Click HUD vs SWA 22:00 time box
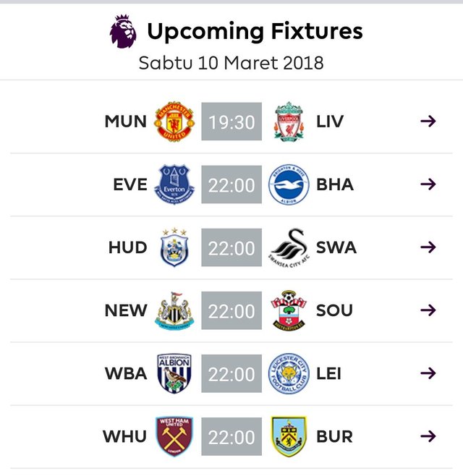The height and width of the screenshot is (476, 463). (231, 247)
